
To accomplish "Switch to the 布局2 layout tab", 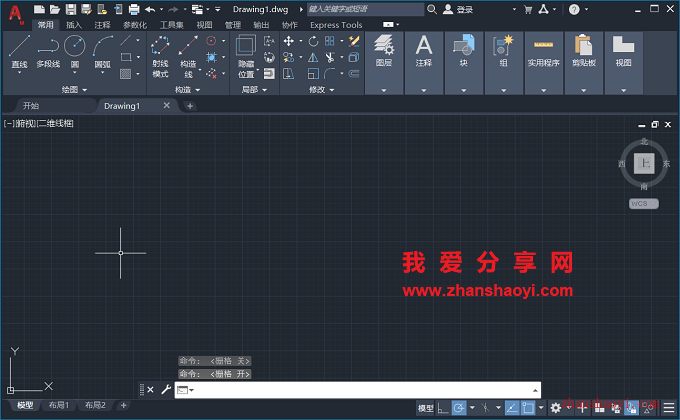I will click(95, 405).
